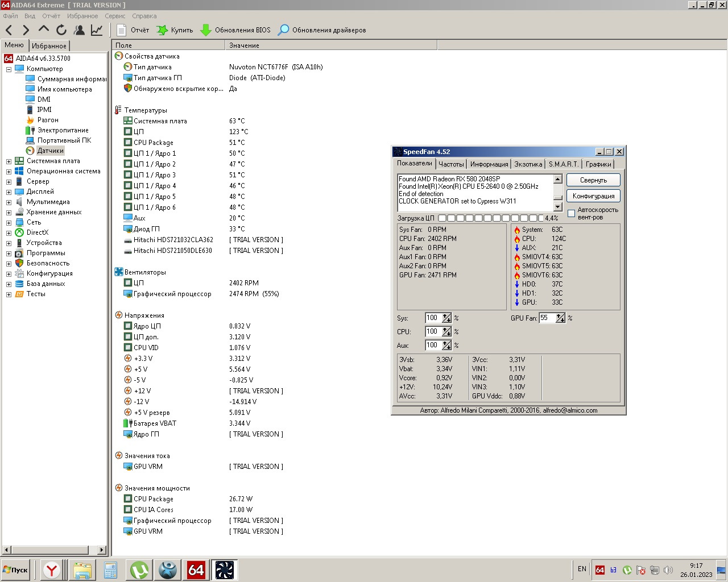Adjust the CPU fan speed spinner
Viewport: 728px width, 582px height.
coord(447,332)
